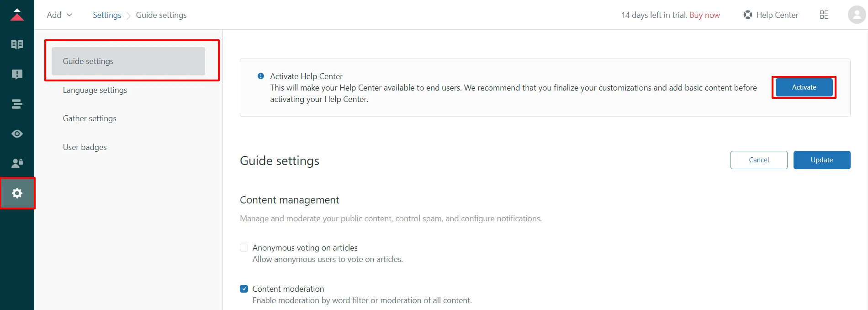Open Language settings from the side menu
This screenshot has width=868, height=310.
[x=95, y=90]
